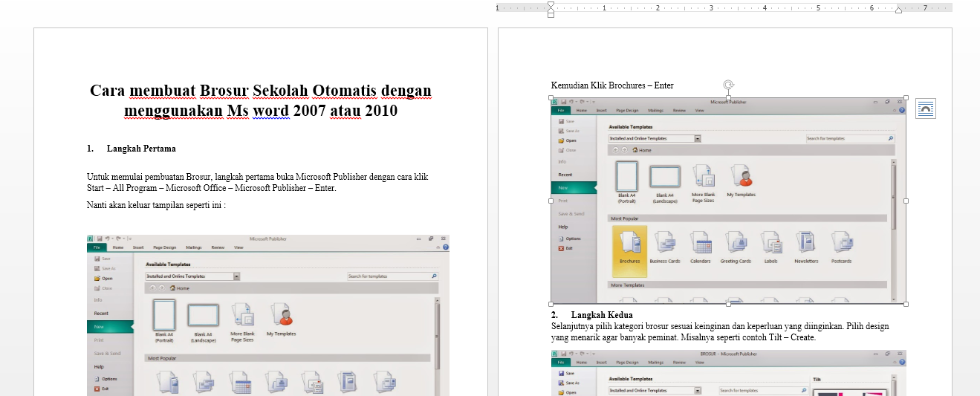Click the Review tab in the selected screenshot
Screen dimensions: 980x396
tap(679, 110)
